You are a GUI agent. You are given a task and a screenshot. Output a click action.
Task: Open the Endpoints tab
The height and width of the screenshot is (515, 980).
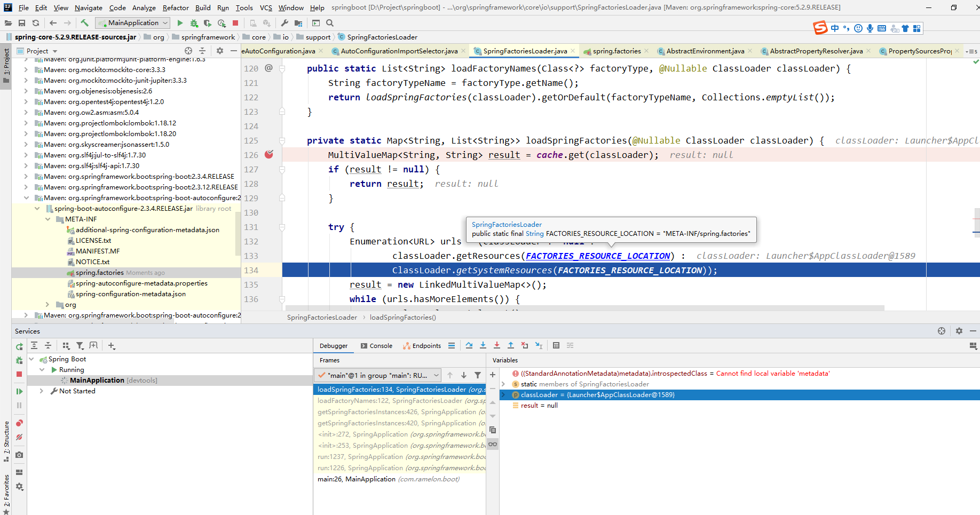[x=422, y=346]
